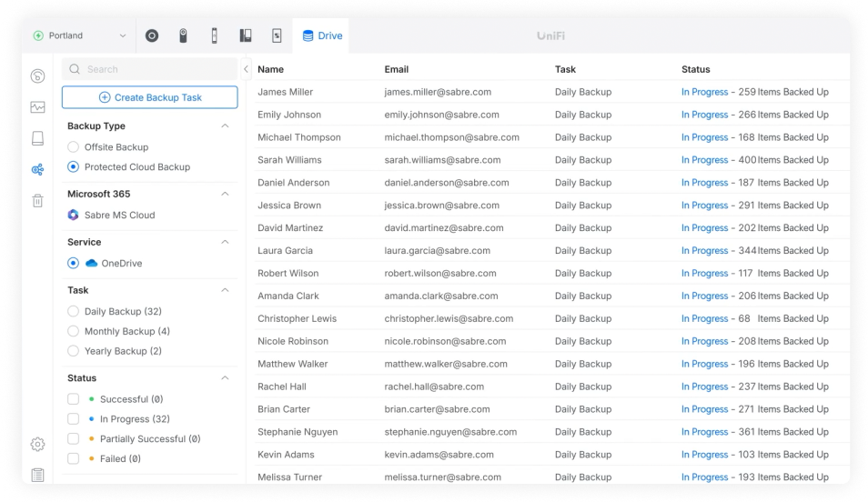The image size is (868, 502).
Task: Open the UniFi Access reader icon
Action: point(214,36)
